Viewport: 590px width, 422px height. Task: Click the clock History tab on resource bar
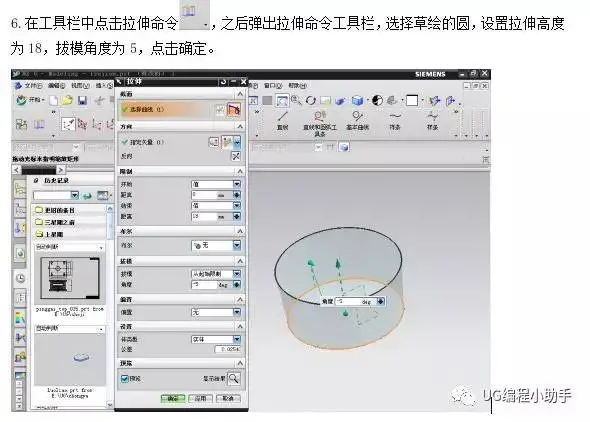click(21, 278)
